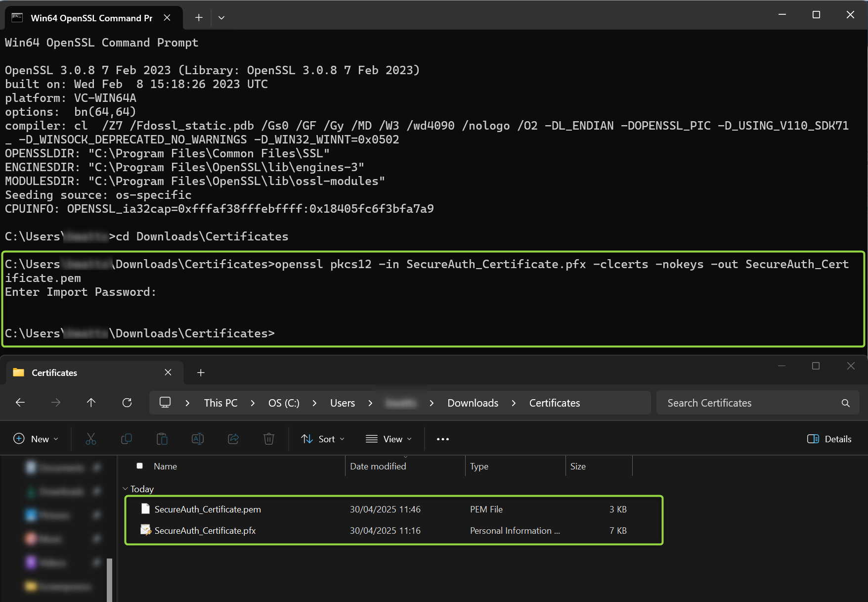Switch to the Certificates tab
This screenshot has height=602, width=868.
(x=54, y=372)
